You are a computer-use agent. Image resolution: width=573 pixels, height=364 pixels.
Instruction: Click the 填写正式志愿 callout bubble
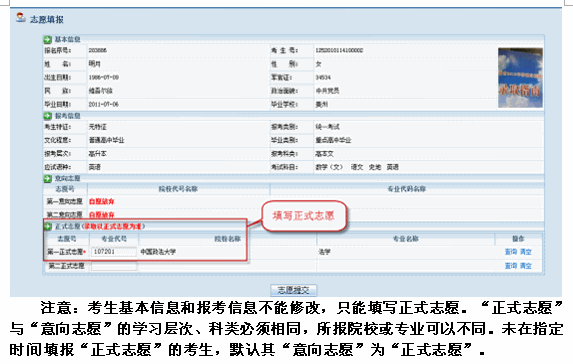[304, 216]
